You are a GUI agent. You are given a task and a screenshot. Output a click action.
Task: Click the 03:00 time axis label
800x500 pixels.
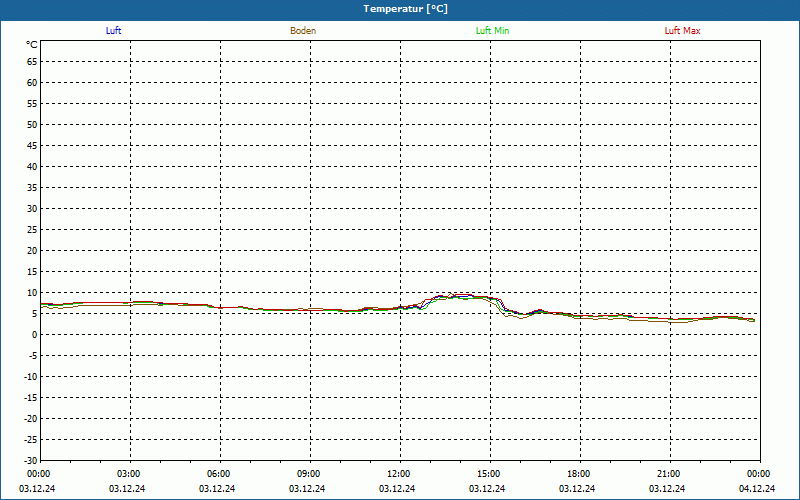[x=131, y=474]
